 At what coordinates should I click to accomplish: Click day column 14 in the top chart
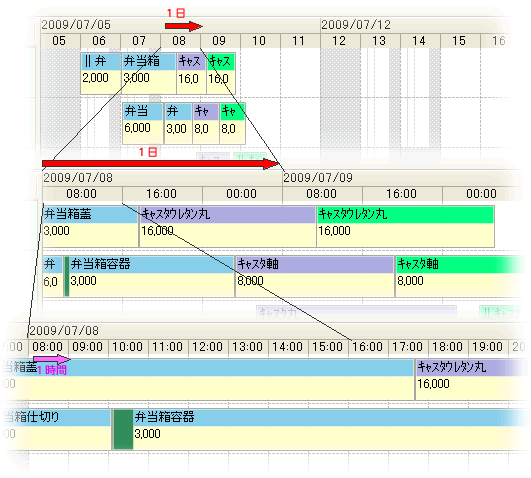coord(420,41)
